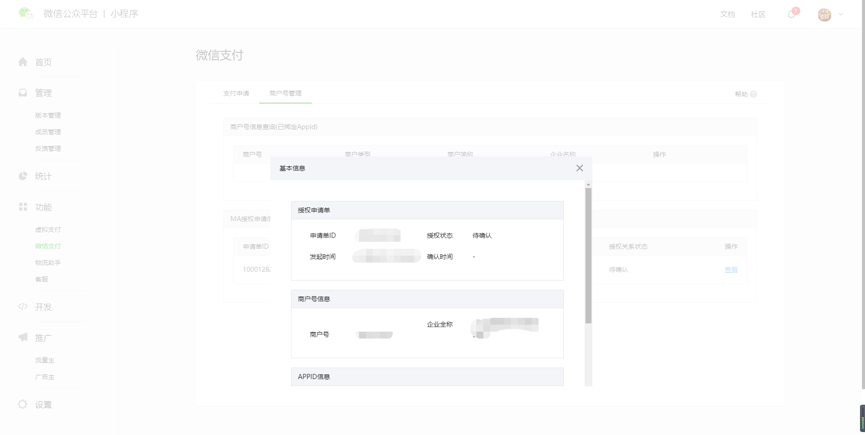Click the 功能 grid icon in the sidebar
The height and width of the screenshot is (435, 865).
23,207
